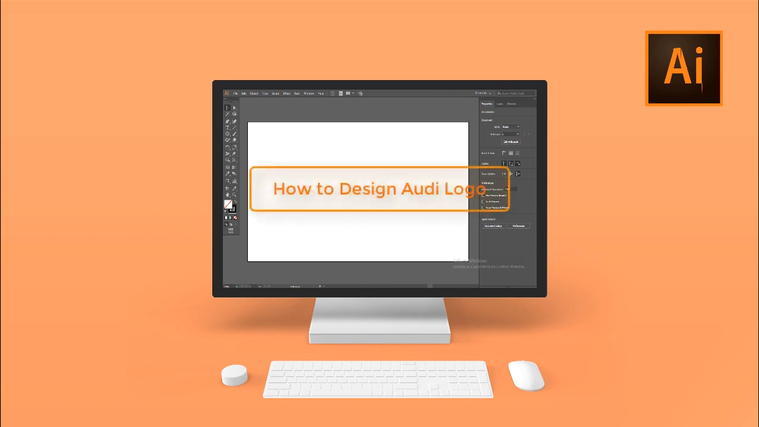Click the large Adobe Illustrator logo
Viewport: 759px width, 427px height.
[683, 68]
